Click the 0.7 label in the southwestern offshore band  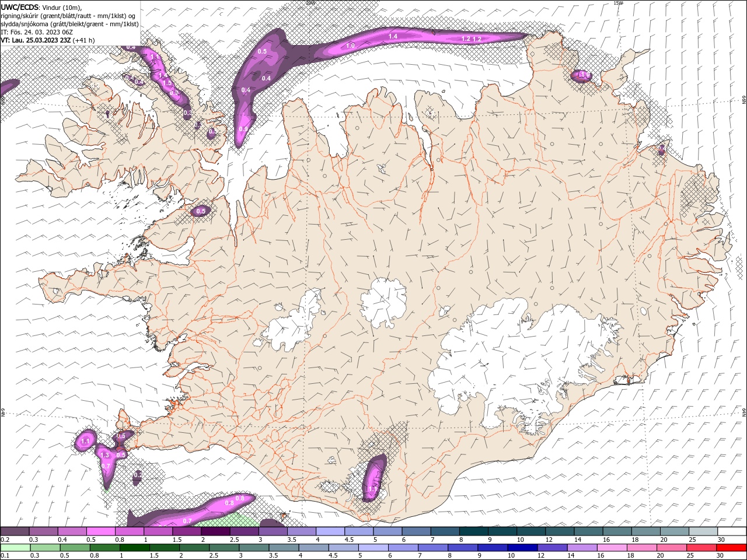point(187,521)
